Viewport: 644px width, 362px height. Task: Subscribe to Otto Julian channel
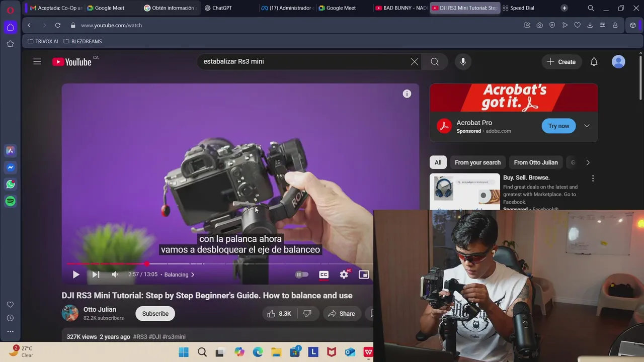(155, 314)
